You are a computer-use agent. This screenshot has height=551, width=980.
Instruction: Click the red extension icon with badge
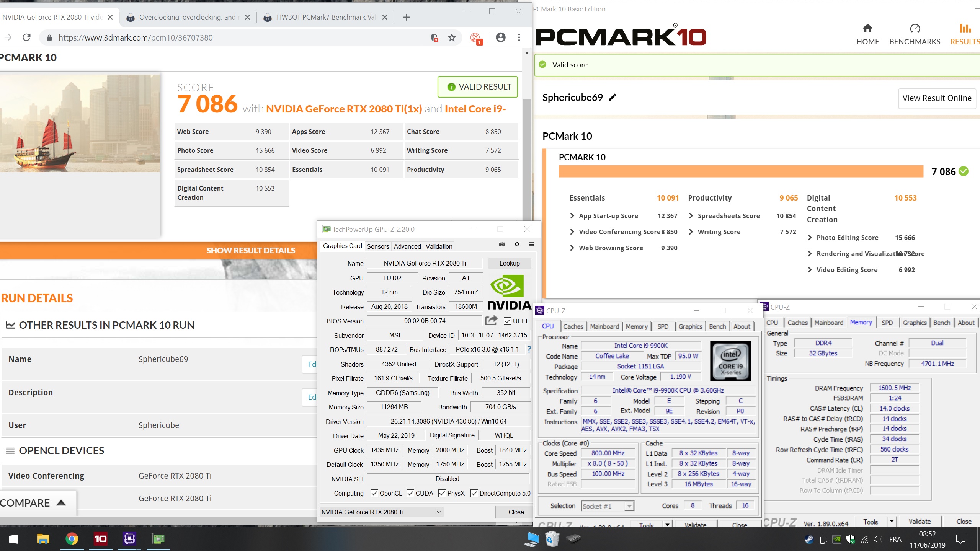476,38
